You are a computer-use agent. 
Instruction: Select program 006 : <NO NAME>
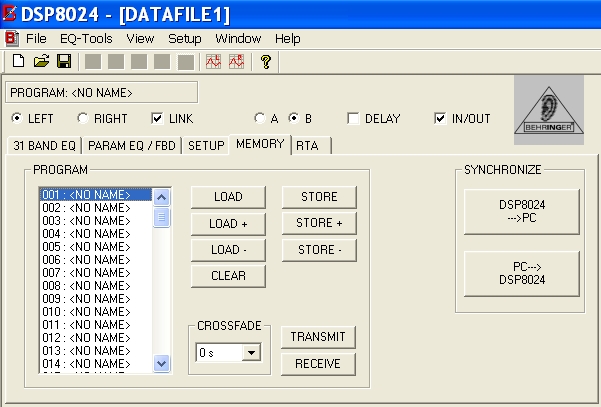[95, 260]
